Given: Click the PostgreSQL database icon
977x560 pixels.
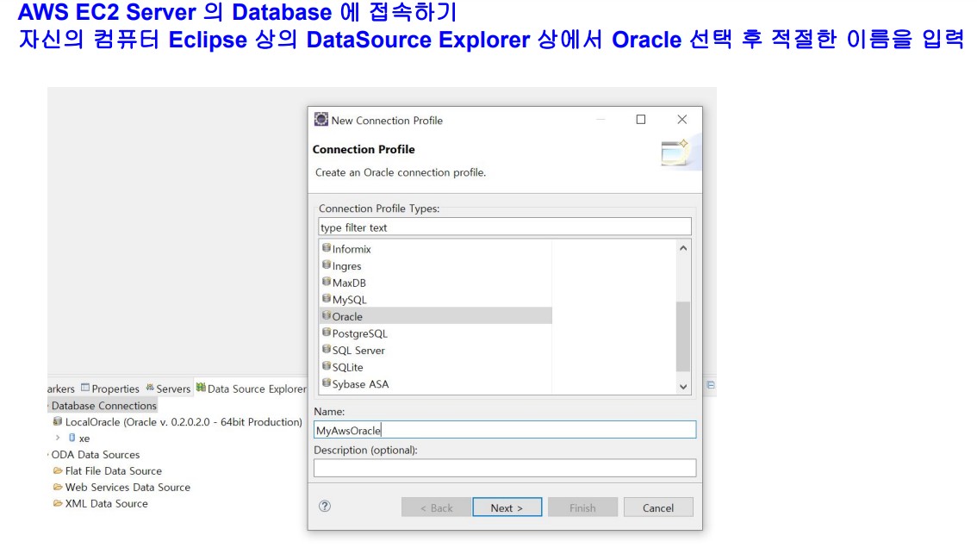Looking at the screenshot, I should pyautogui.click(x=326, y=332).
